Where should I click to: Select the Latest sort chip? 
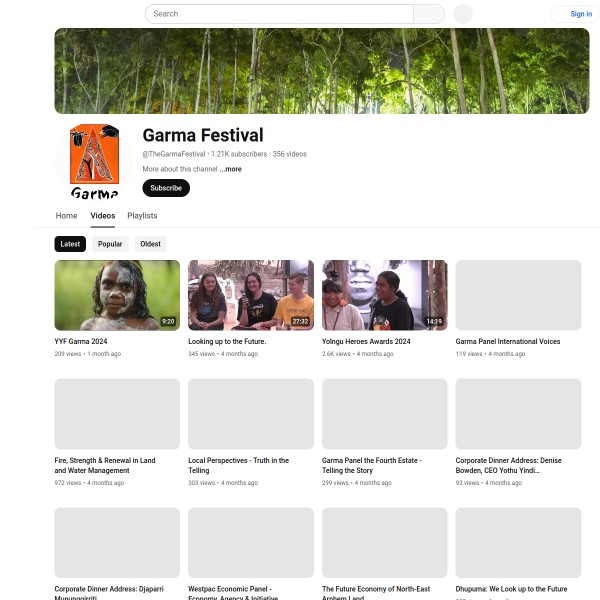click(x=70, y=244)
